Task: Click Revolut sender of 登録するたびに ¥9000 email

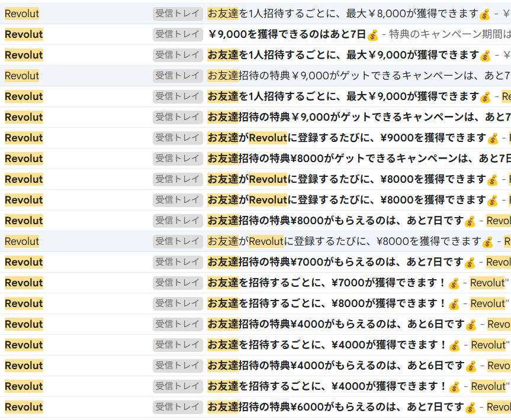Action: (24, 138)
